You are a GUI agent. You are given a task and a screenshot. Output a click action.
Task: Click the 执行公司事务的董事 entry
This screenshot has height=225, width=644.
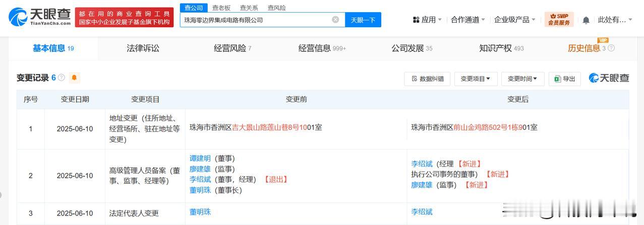tap(444, 175)
